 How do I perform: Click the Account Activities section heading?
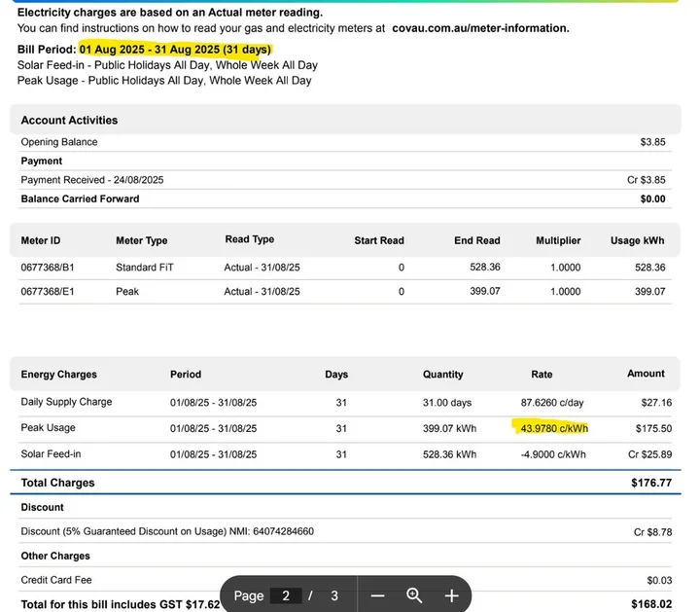point(69,121)
